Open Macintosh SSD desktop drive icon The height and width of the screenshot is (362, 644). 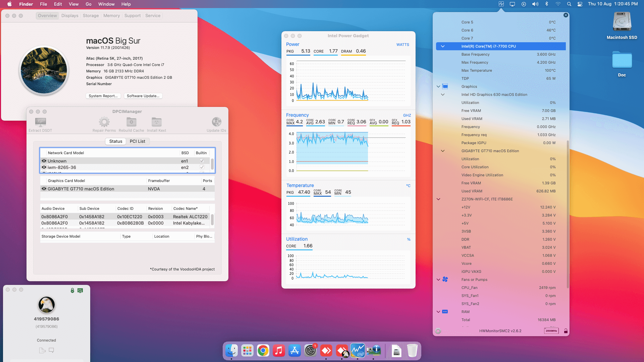tap(622, 22)
